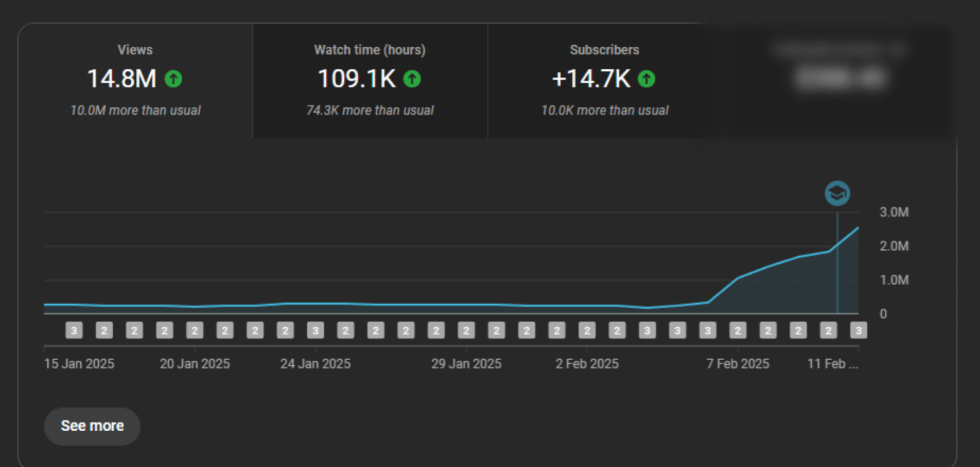980x467 pixels.
Task: Select the Subscribers tab
Action: [x=604, y=80]
